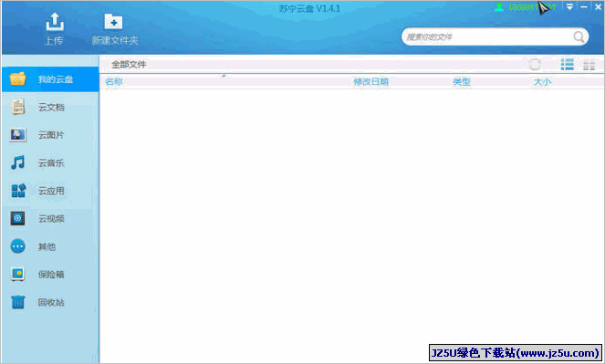Viewport: 605px width, 364px height.
Task: Click the 回收站 trash bin icon
Action: 17,302
